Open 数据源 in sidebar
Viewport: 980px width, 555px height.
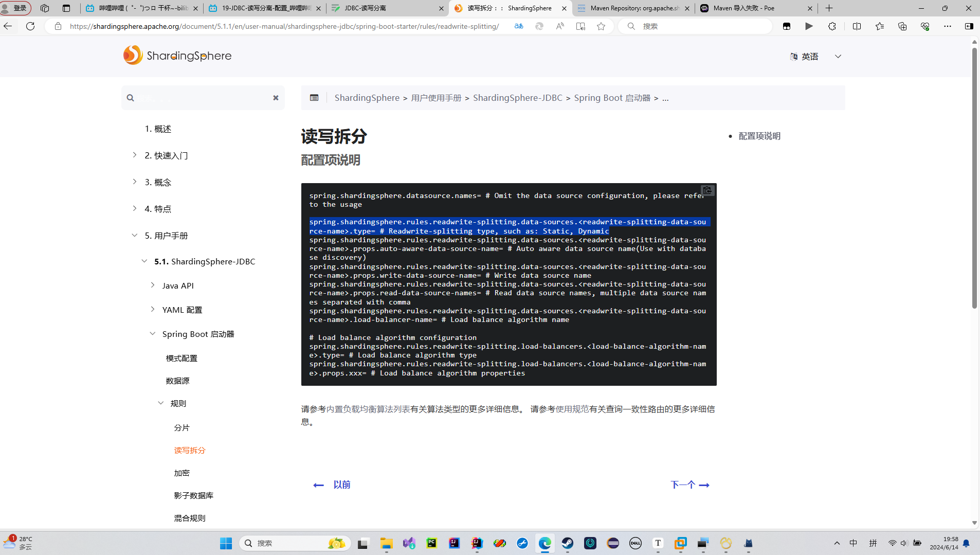tap(177, 381)
